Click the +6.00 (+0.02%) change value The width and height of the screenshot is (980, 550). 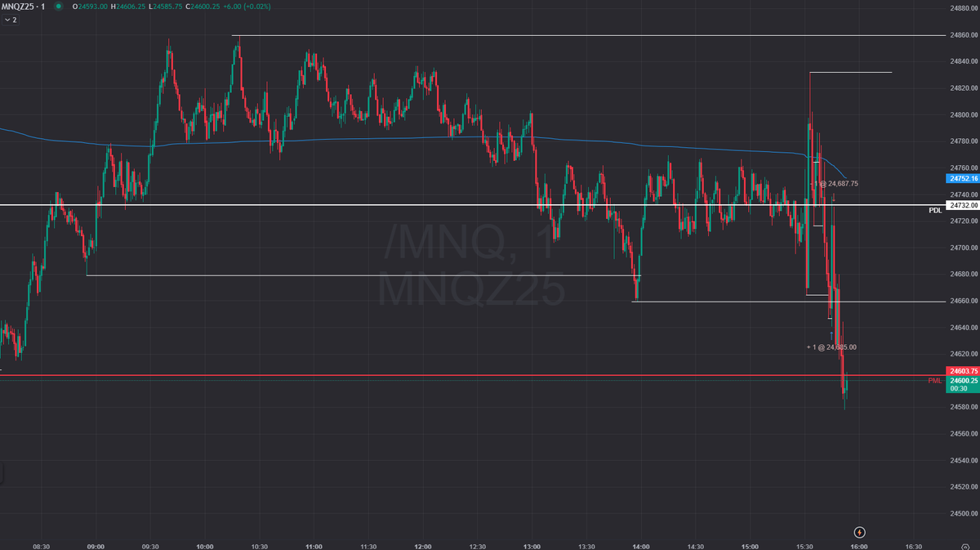[248, 7]
